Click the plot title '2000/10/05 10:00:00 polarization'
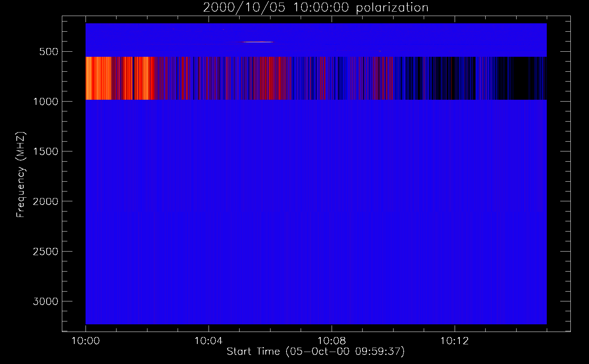The image size is (589, 364). 316,8
